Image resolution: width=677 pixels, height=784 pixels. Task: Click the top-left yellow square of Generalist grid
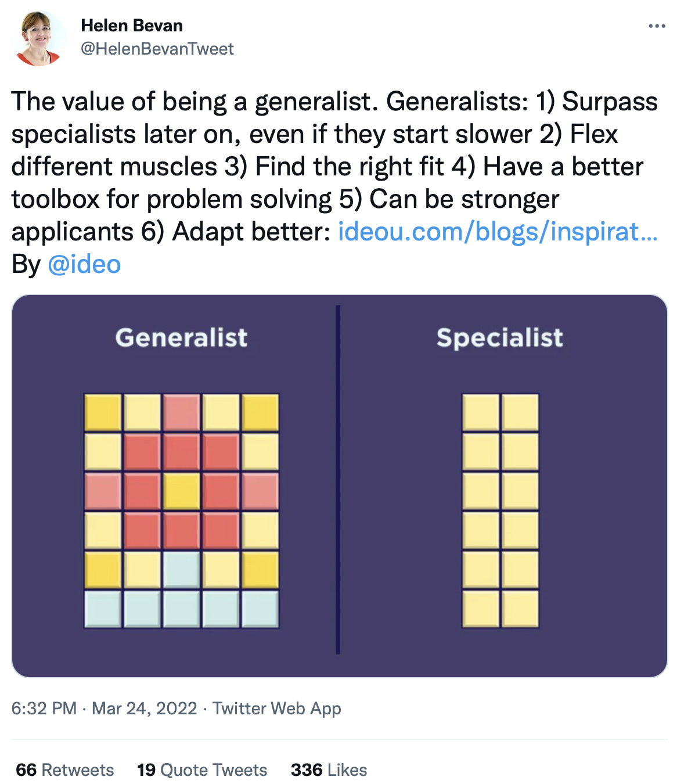coord(103,412)
